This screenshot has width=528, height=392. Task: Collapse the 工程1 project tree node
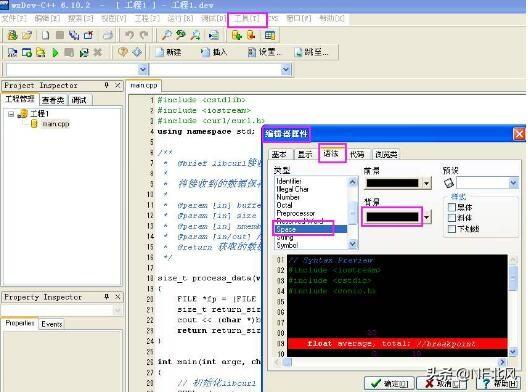11,114
